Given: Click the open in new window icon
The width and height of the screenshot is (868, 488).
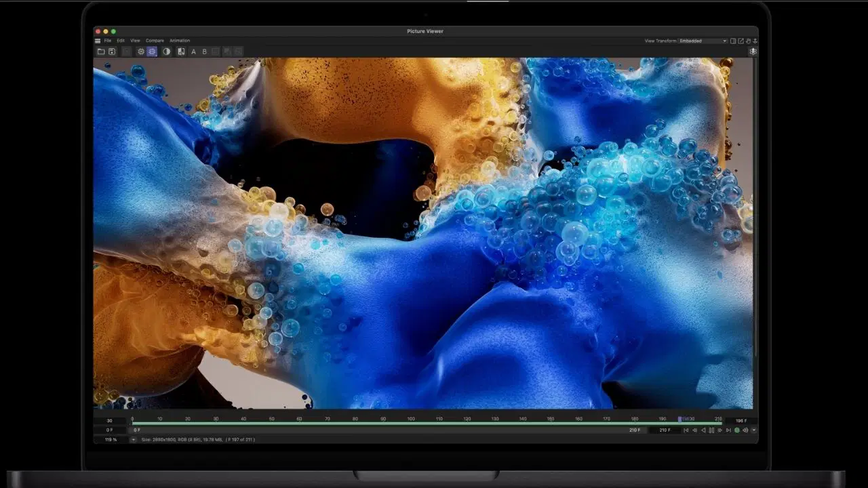Looking at the screenshot, I should click(741, 41).
